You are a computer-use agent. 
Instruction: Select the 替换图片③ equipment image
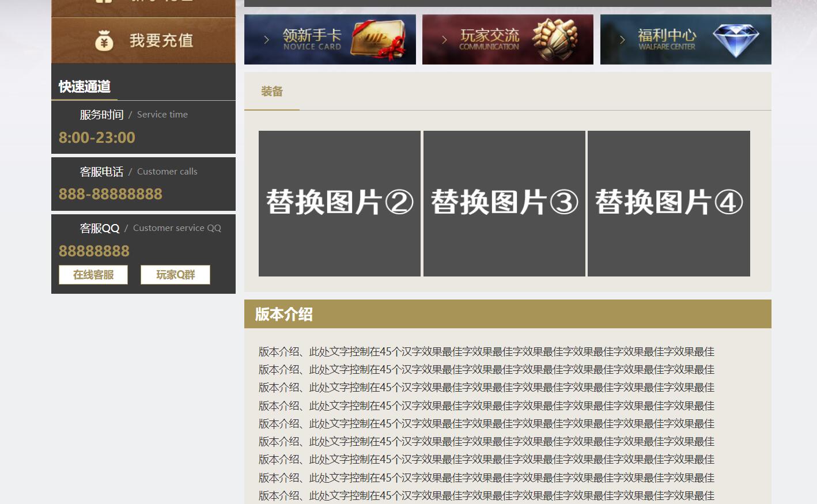pyautogui.click(x=504, y=203)
